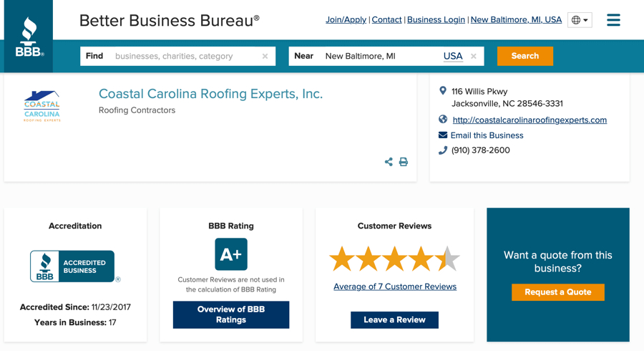Viewport: 644px width, 351px height.
Task: Click the Customer Reviews heading
Action: 394,226
